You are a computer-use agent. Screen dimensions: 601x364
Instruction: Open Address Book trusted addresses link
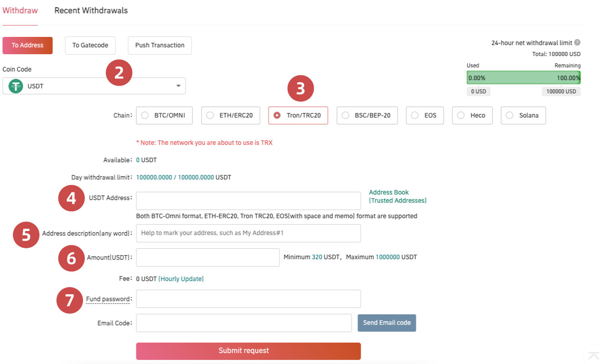pyautogui.click(x=397, y=196)
